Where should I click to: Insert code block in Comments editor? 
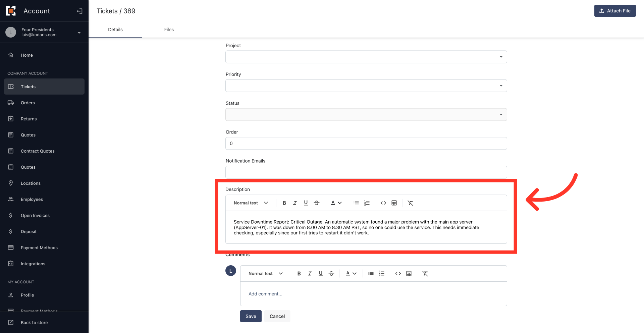398,274
